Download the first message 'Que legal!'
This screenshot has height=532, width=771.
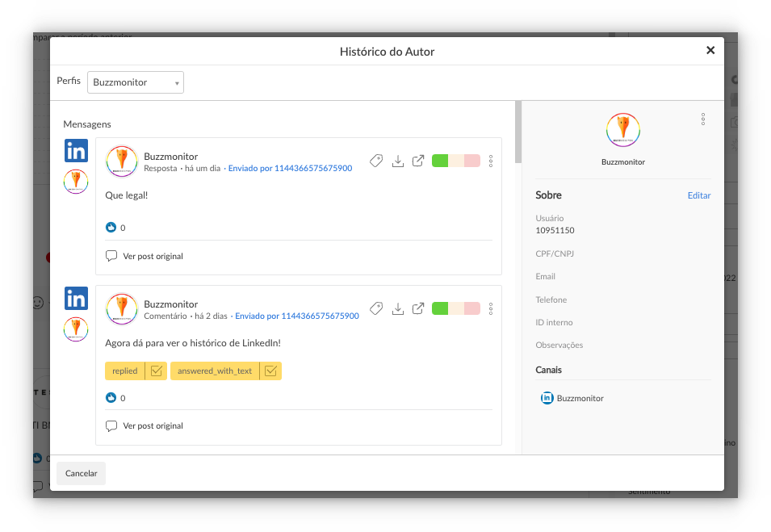tap(397, 161)
